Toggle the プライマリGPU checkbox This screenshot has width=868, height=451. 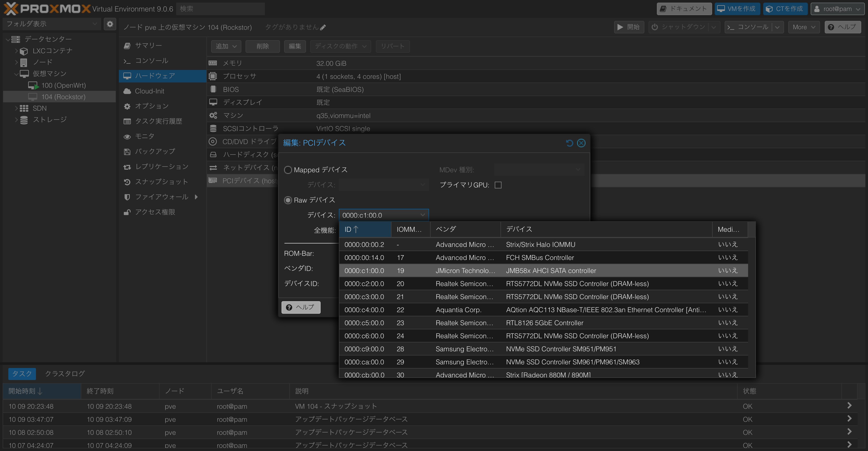498,185
